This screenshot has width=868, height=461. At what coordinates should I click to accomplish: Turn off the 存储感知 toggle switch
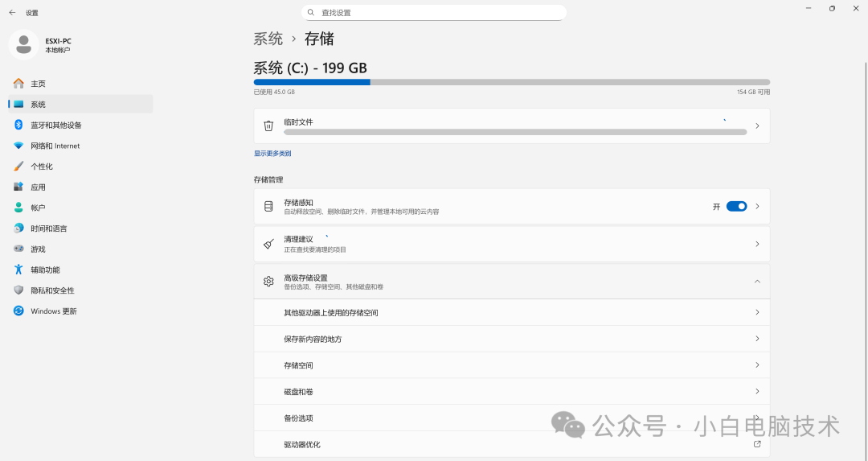(736, 207)
